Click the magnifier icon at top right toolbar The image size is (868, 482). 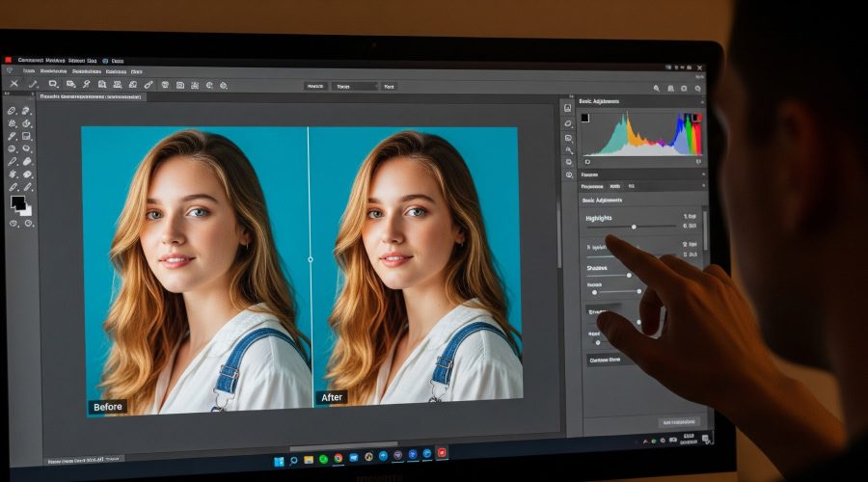tap(657, 88)
